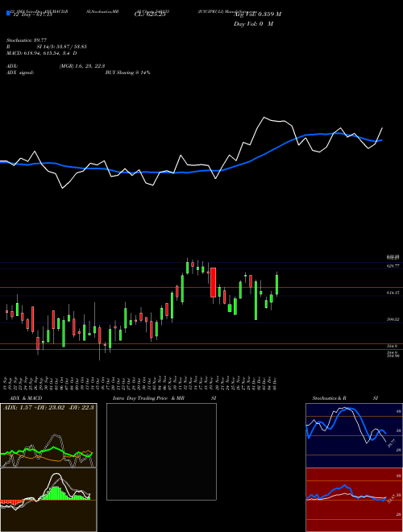Click the empty intraday trading price panel

161,451
